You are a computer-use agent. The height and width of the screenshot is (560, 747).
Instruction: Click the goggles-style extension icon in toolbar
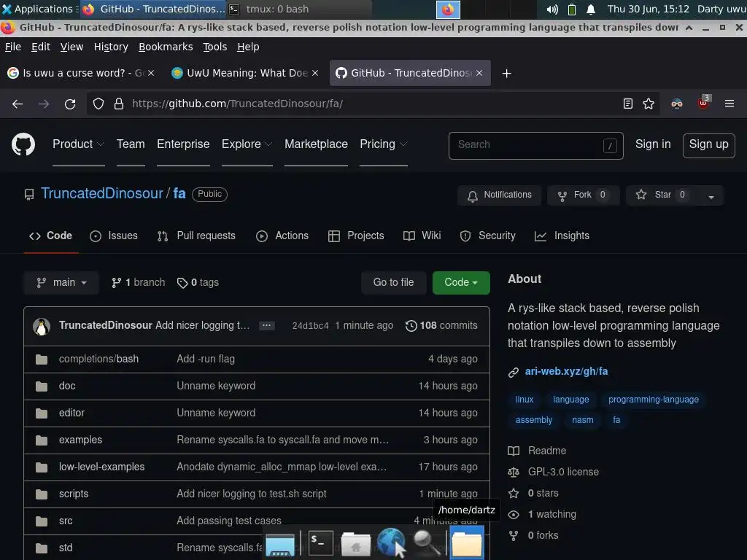[677, 104]
